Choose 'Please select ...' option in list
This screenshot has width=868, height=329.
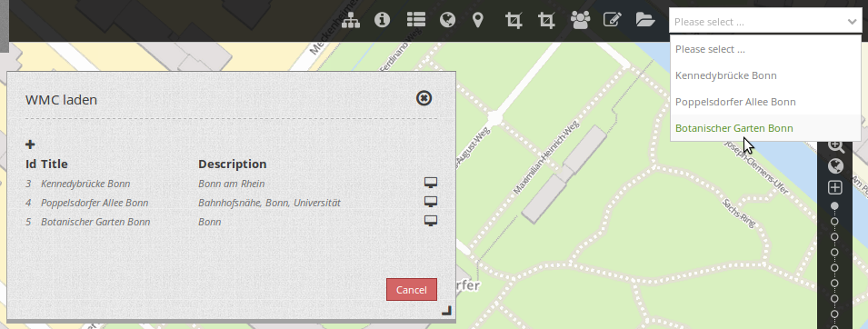[765, 49]
